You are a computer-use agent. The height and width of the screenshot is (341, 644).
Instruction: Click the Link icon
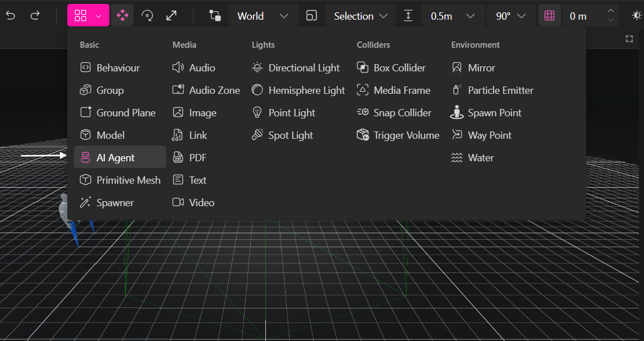[x=178, y=135]
